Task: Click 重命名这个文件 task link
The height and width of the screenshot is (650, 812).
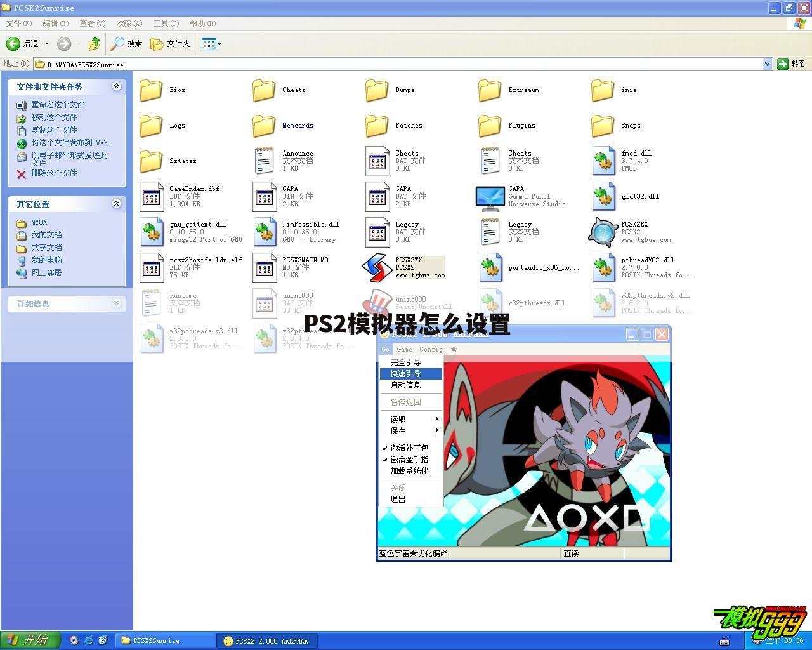Action: click(x=58, y=105)
